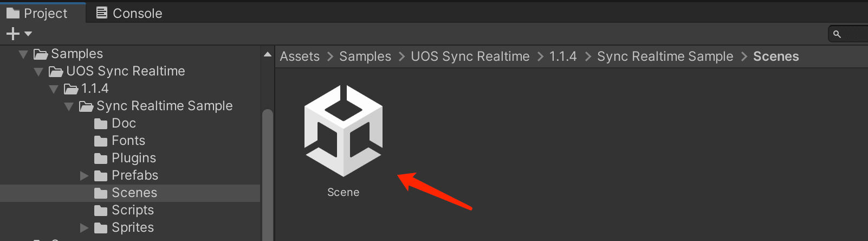Click the Project tab folder icon
868x241 pixels.
point(13,13)
